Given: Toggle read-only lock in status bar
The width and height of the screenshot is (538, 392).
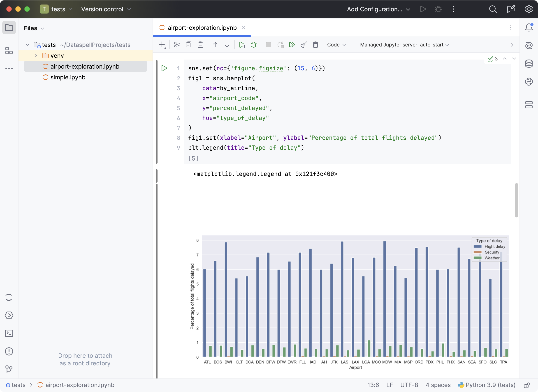Looking at the screenshot, I should (527, 385).
